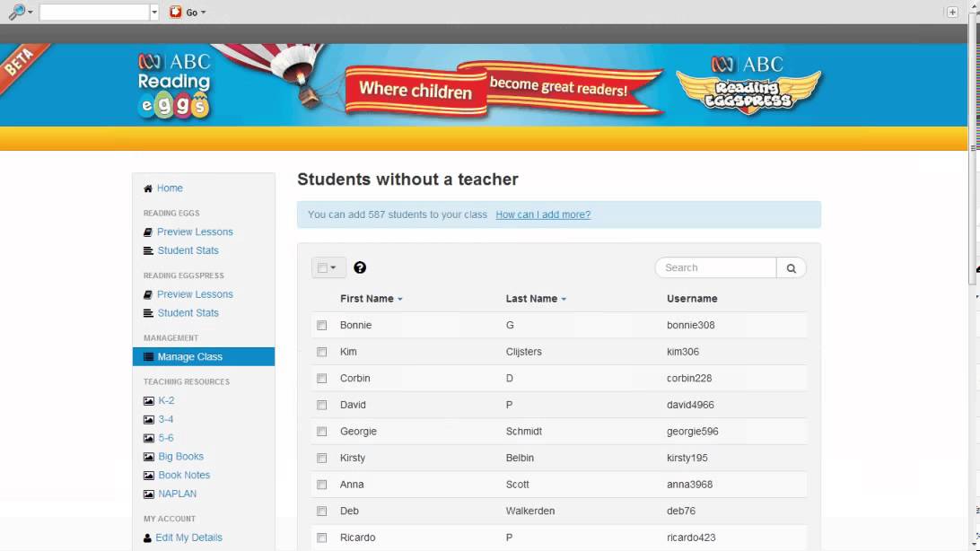Click the 3-4 picture icon
The image size is (980, 551).
coord(149,419)
